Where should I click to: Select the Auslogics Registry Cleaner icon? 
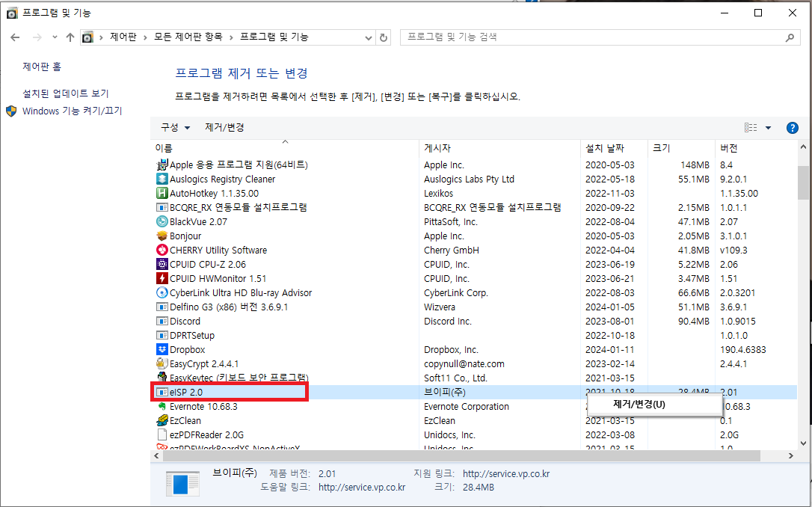[162, 179]
